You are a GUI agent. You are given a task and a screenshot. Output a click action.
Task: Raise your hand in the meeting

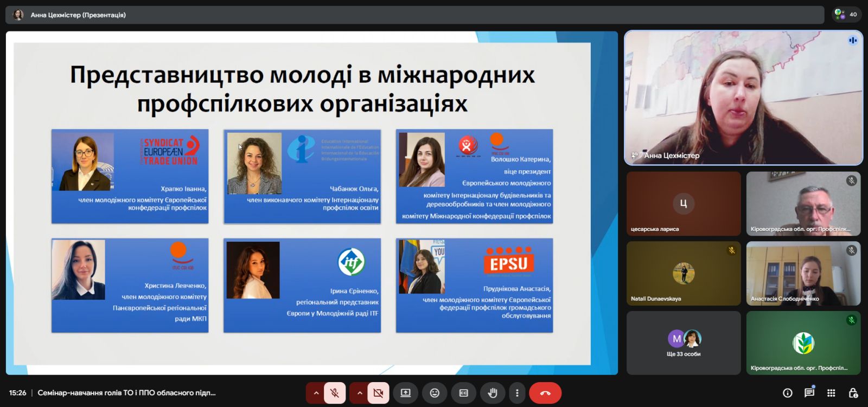coord(493,393)
